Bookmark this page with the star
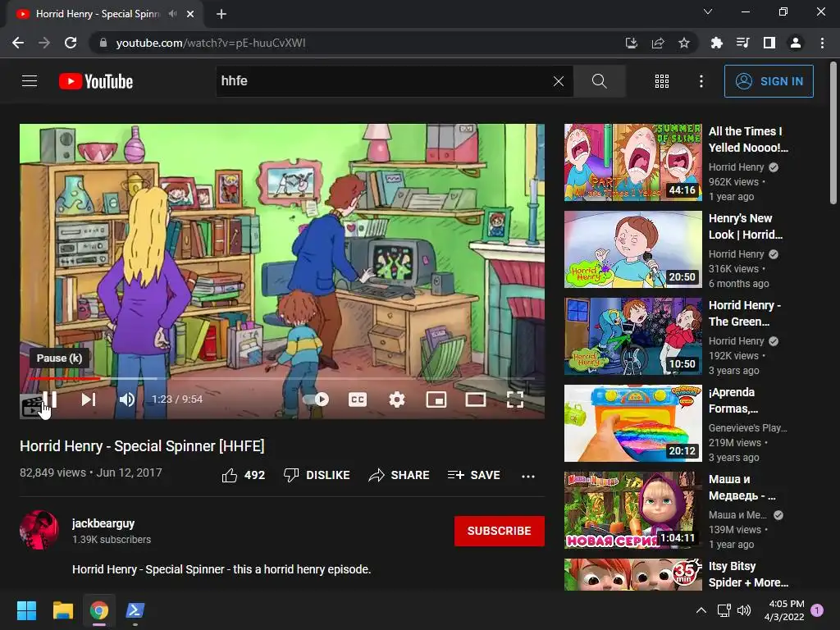The width and height of the screenshot is (840, 630). [684, 43]
